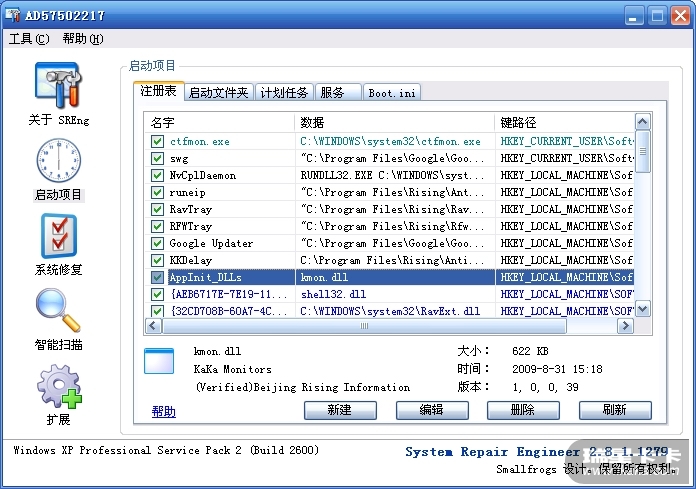The image size is (696, 489).
Task: Open the 帮助(H) menu
Action: [x=82, y=39]
